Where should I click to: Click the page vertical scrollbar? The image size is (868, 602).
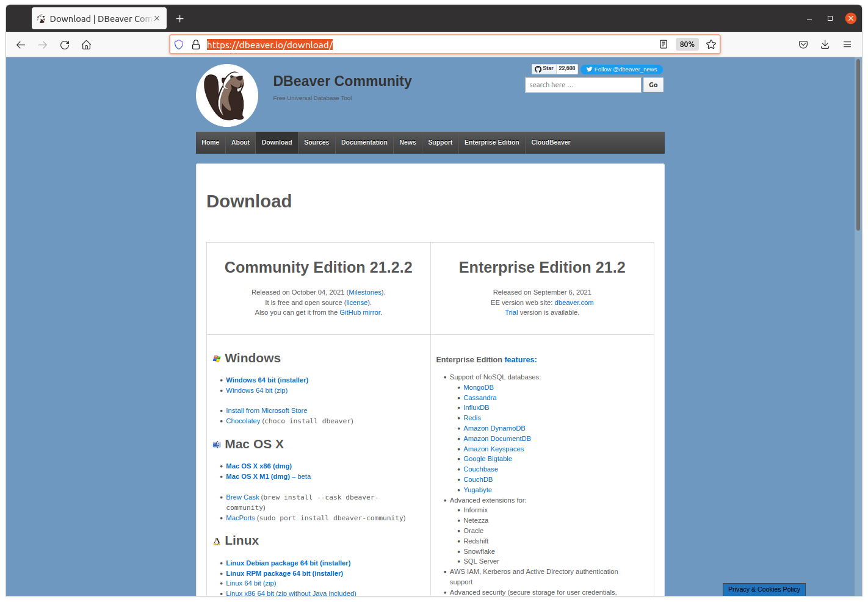[x=858, y=146]
